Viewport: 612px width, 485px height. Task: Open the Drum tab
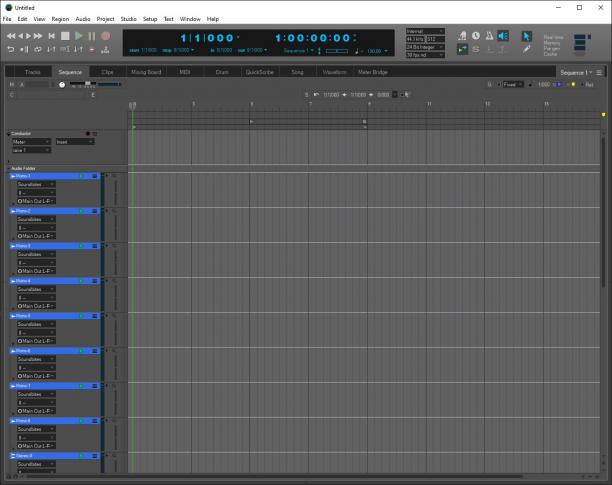pos(222,72)
